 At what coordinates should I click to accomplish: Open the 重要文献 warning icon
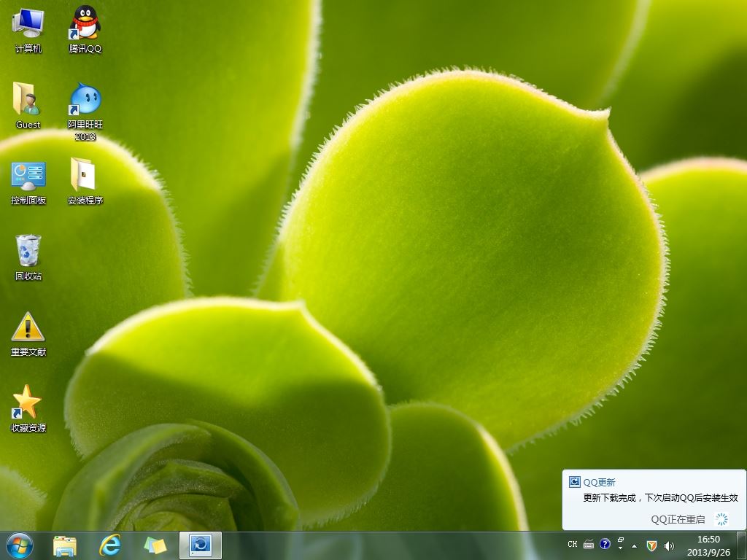point(28,334)
